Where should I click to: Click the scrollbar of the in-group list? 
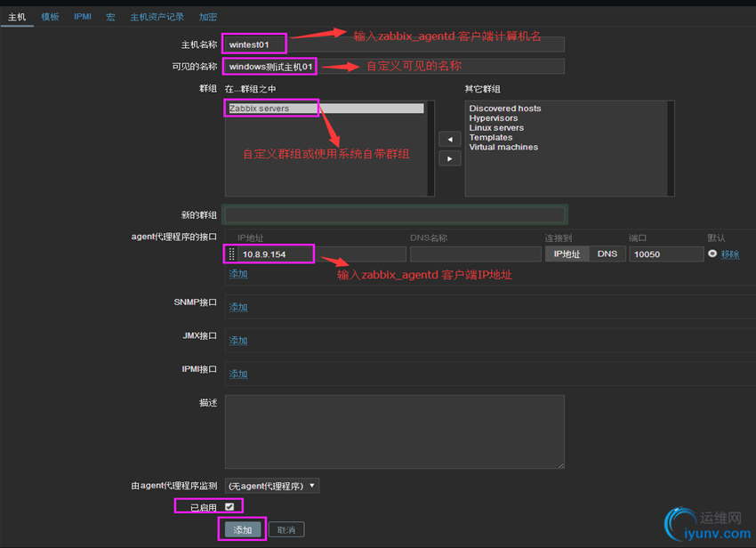430,148
